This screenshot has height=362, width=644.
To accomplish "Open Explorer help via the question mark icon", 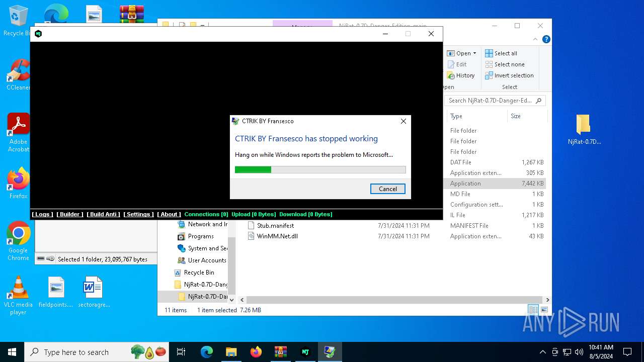I will pos(546,39).
